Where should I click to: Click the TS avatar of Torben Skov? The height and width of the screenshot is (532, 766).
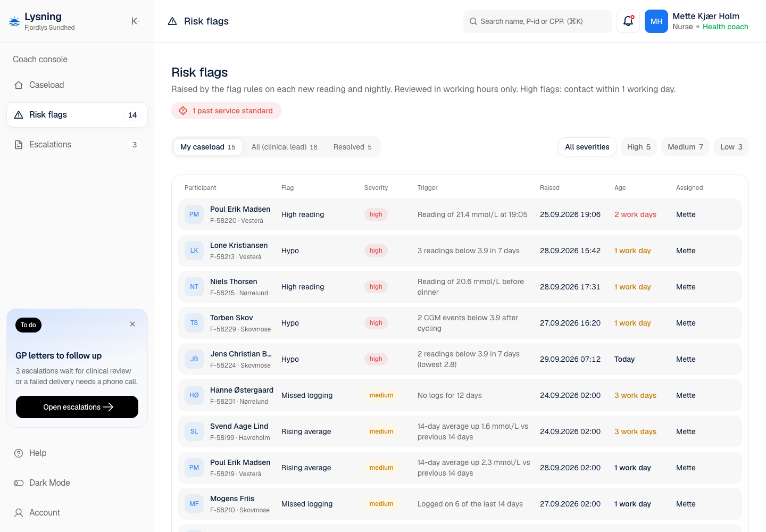point(194,323)
